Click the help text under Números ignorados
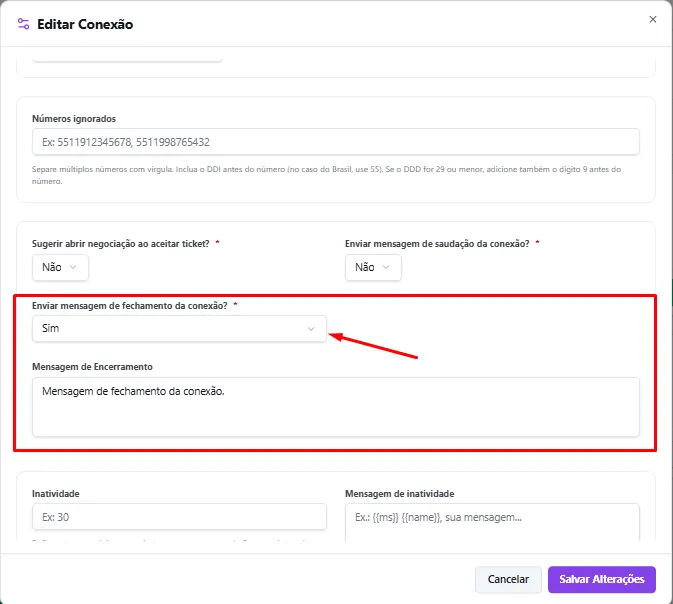 (x=326, y=175)
